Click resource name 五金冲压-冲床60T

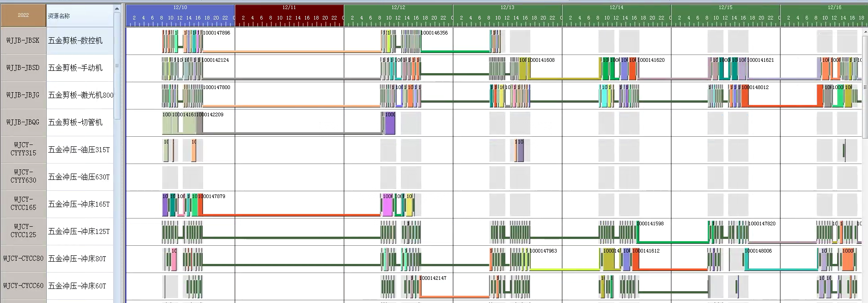[77, 286]
